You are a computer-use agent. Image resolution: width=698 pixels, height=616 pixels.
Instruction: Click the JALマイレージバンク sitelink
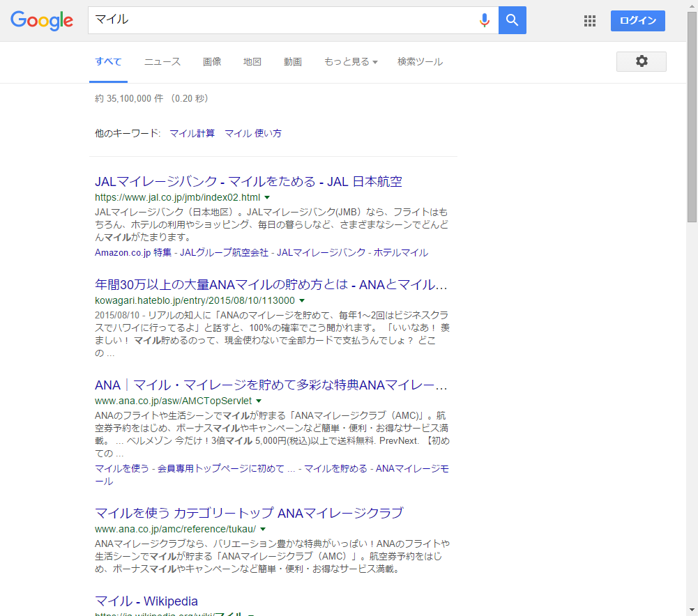[x=321, y=253]
